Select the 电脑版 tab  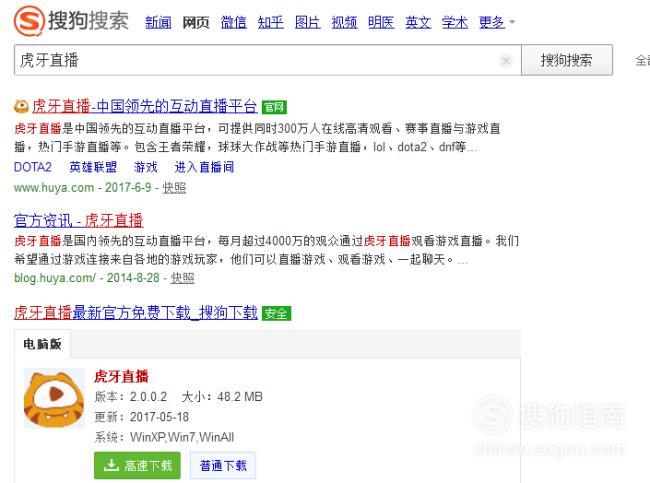coord(42,344)
